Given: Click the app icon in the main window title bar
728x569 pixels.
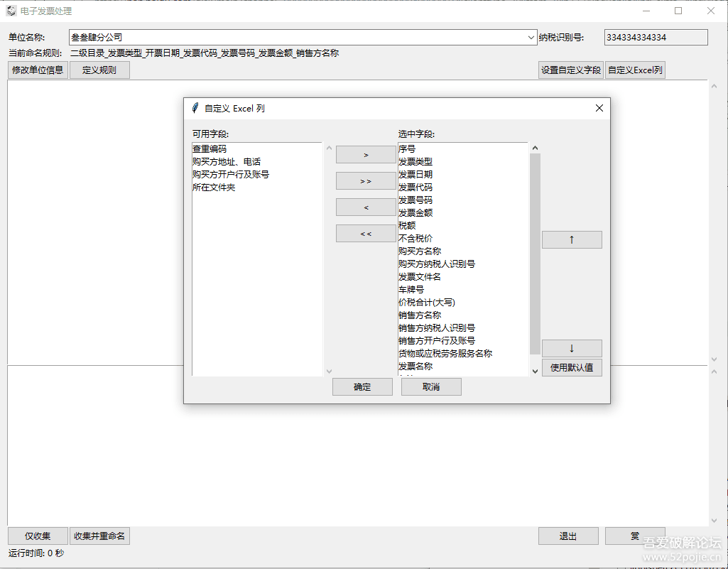Looking at the screenshot, I should pyautogui.click(x=10, y=11).
